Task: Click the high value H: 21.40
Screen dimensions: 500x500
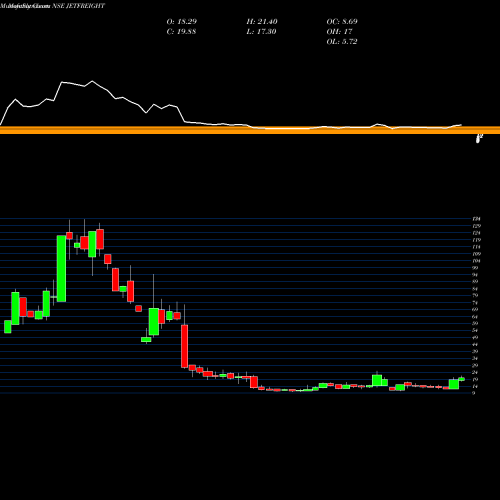Action: click(x=262, y=22)
